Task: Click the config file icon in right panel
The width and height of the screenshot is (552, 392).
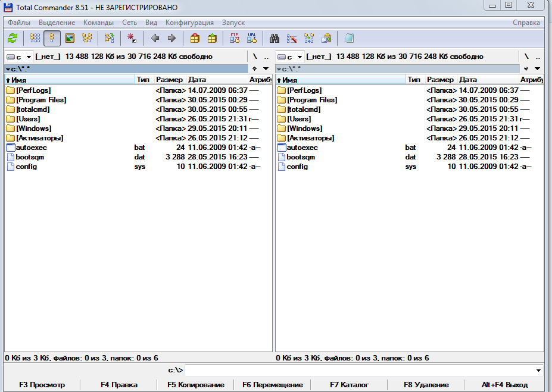Action: (x=282, y=167)
